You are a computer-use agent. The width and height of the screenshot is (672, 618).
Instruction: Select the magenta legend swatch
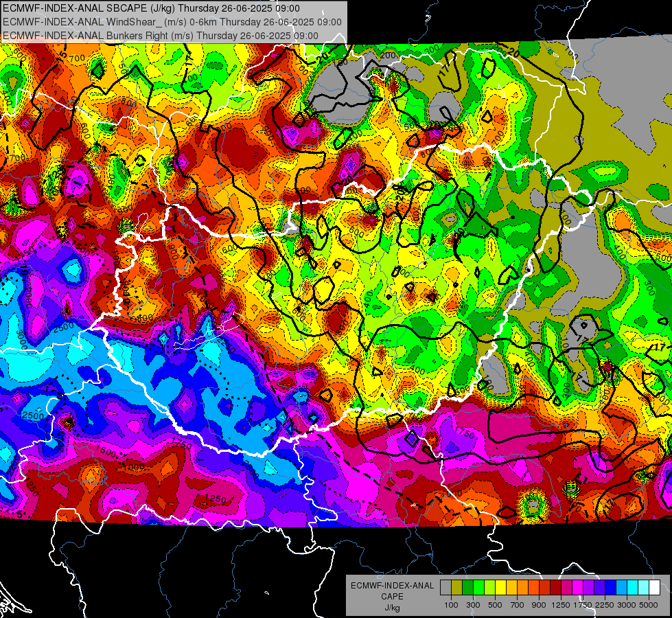[578, 588]
